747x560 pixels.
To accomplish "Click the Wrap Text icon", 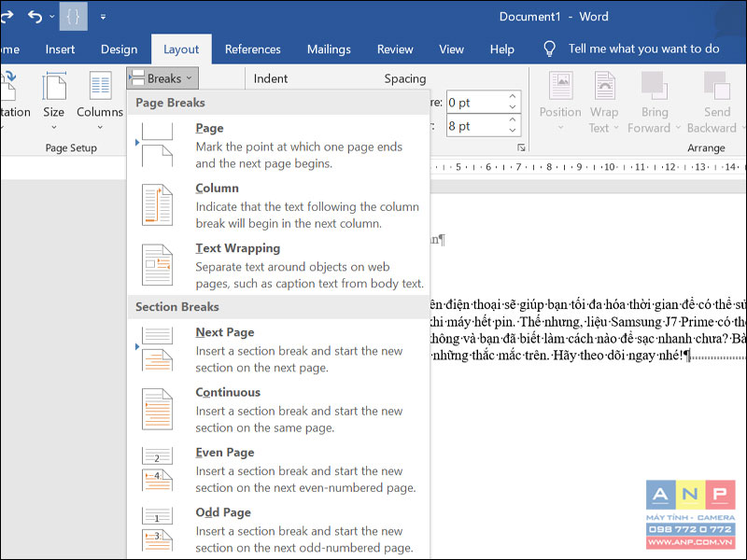I will 604,86.
